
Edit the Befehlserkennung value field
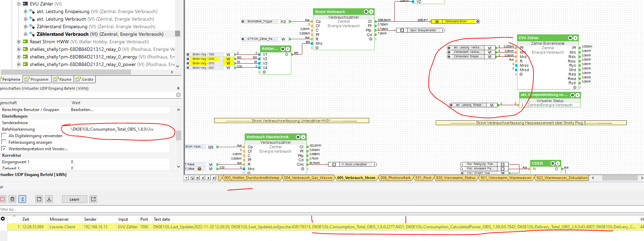coord(119,129)
